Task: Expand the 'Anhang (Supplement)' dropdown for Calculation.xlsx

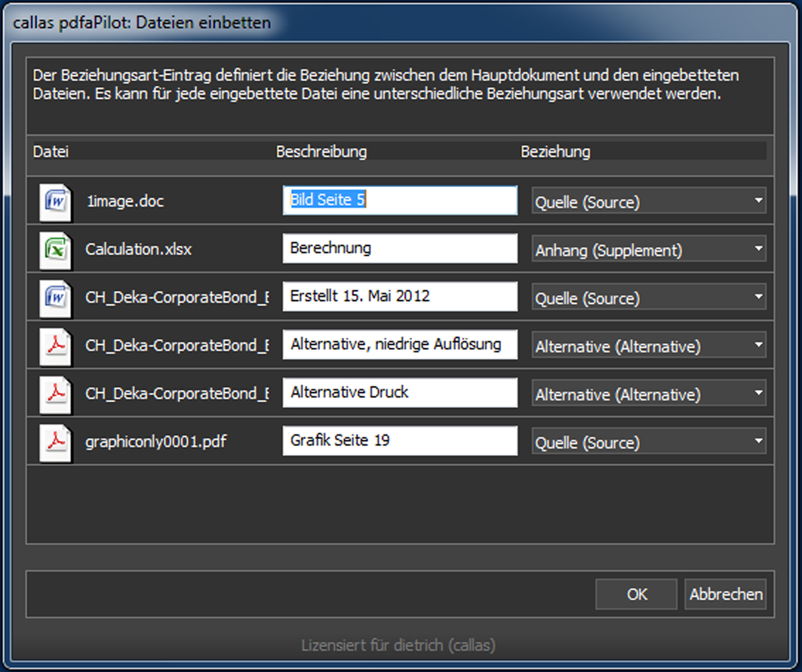Action: [648, 250]
